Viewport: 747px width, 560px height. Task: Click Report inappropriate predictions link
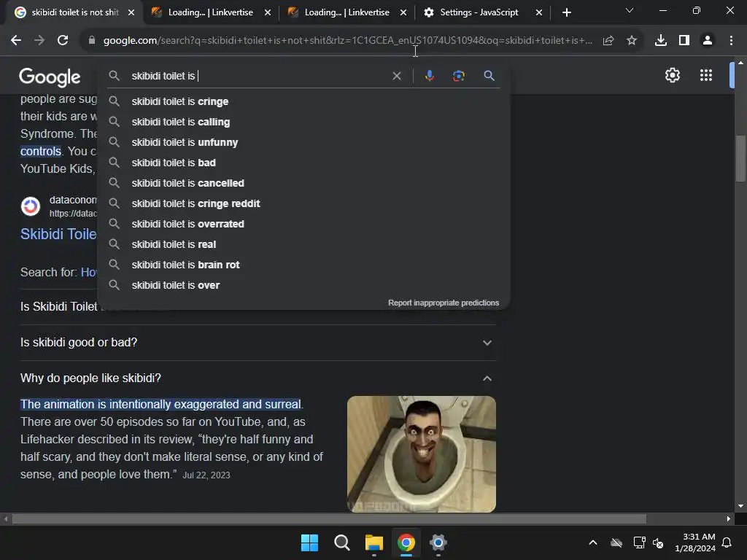point(444,303)
